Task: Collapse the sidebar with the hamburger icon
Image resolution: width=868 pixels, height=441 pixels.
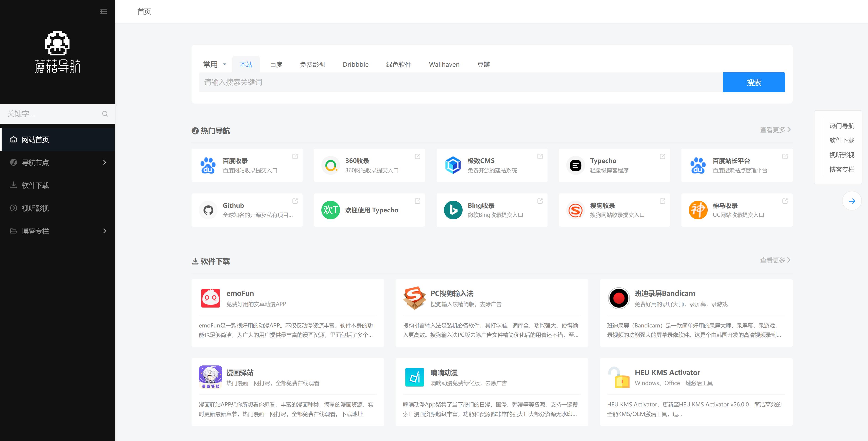Action: tap(103, 11)
